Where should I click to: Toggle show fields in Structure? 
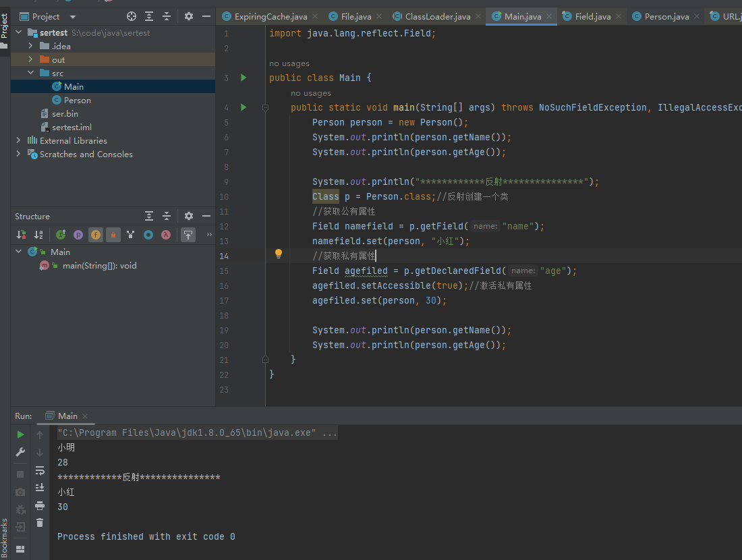click(96, 235)
